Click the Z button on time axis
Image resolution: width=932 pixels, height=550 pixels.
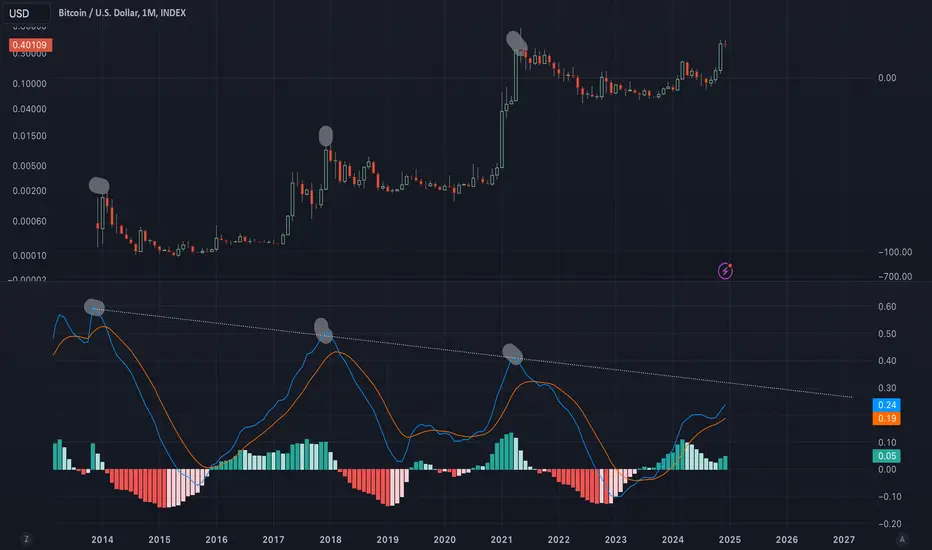coord(26,539)
